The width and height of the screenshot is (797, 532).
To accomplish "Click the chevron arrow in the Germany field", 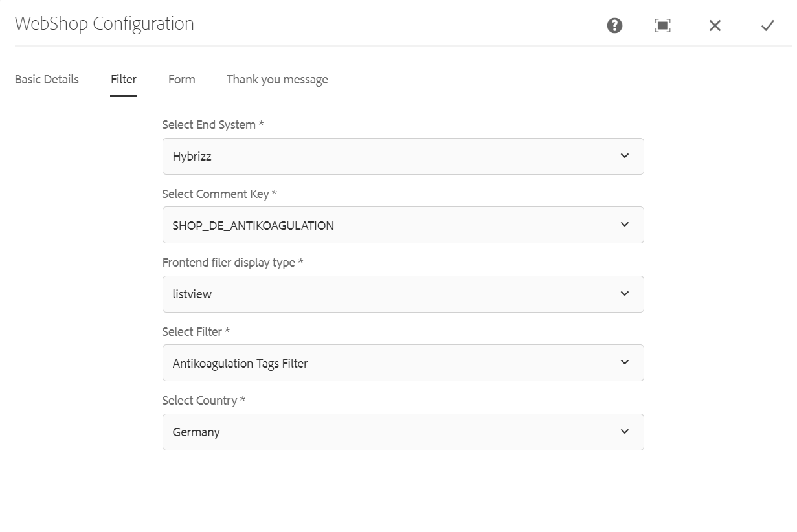I will click(x=625, y=432).
